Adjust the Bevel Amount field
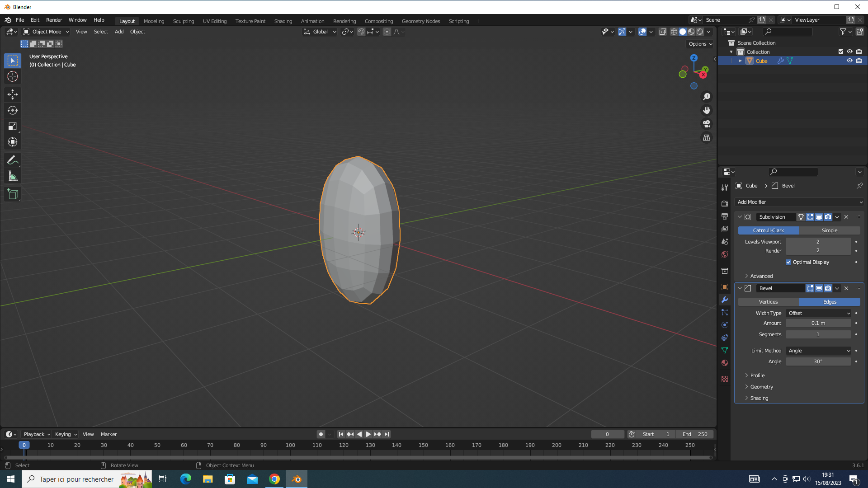Viewport: 868px width, 488px height. click(x=818, y=323)
